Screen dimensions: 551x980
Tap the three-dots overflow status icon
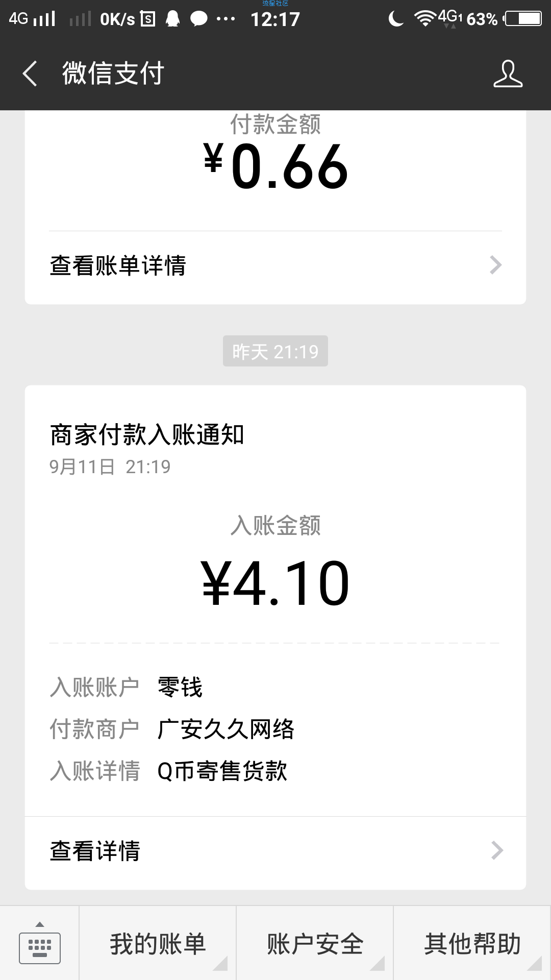[226, 19]
